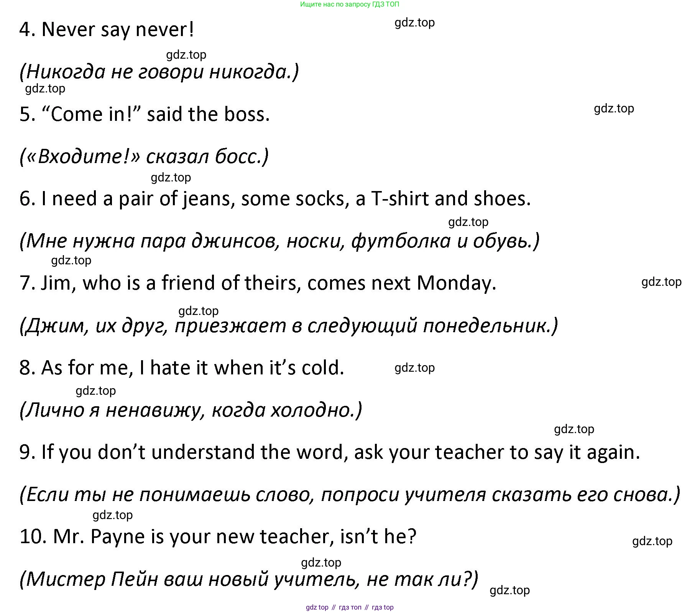The height and width of the screenshot is (613, 700).
Task: Click the sentence "Come in!" said the boss
Action: coord(145,114)
